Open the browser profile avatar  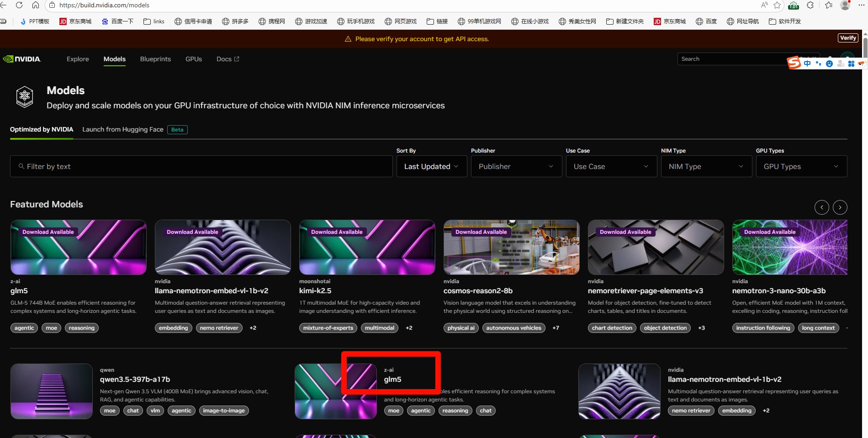click(845, 5)
